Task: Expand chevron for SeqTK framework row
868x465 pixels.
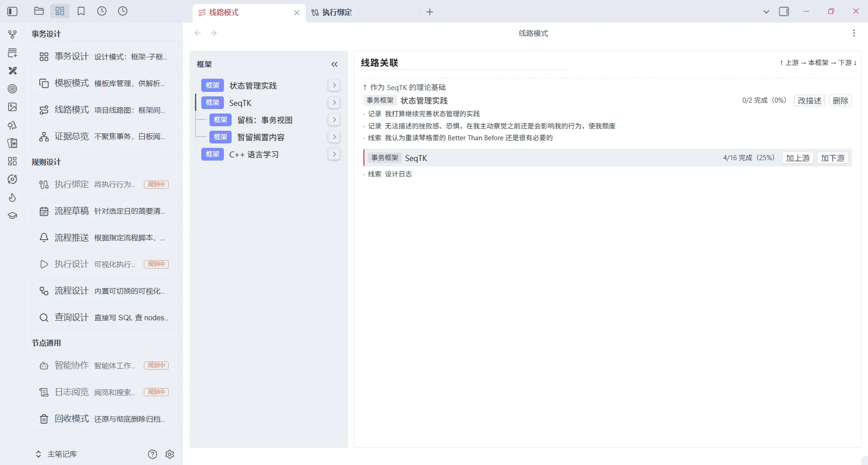Action: [x=334, y=102]
